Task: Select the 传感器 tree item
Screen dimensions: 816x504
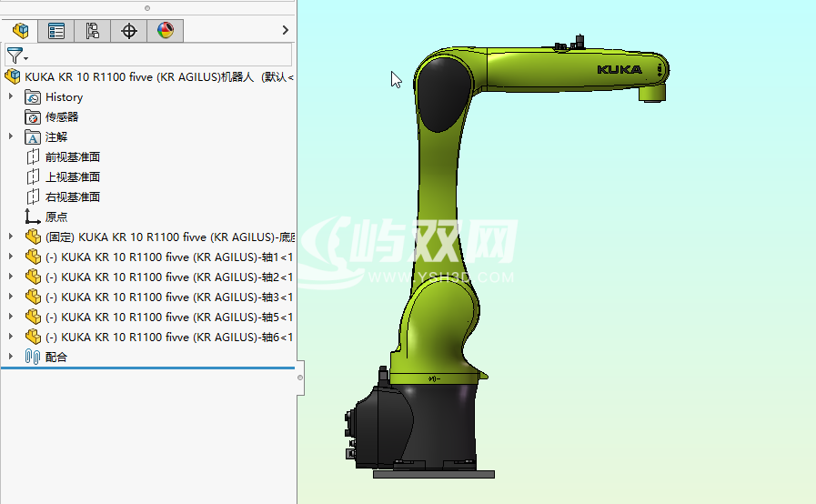Action: pos(62,117)
